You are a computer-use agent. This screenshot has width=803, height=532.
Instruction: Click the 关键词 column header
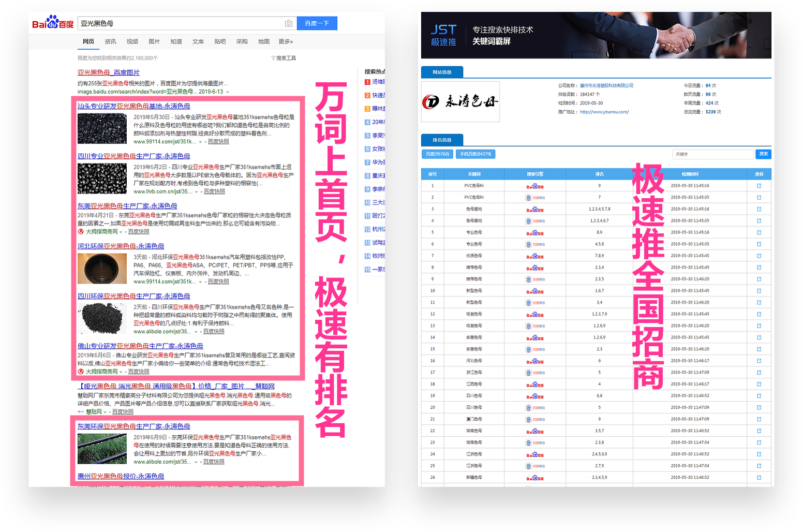474,174
